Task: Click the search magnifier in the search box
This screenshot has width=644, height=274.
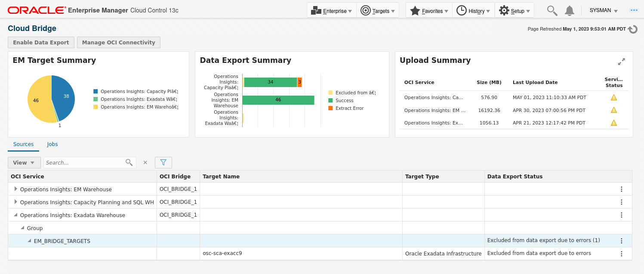Action: [129, 162]
